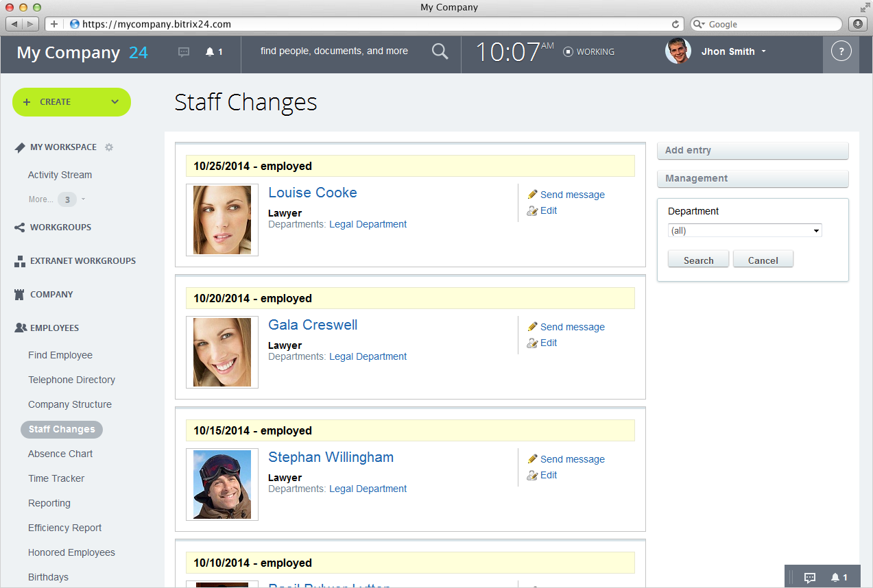The height and width of the screenshot is (588, 873).
Task: Open Louise Cooke's profile link
Action: pyautogui.click(x=312, y=193)
